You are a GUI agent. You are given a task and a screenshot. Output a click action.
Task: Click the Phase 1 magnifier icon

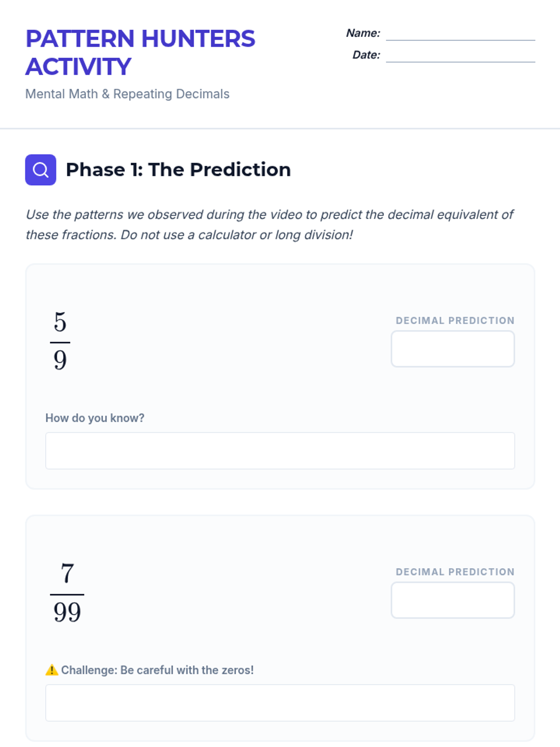(x=41, y=170)
